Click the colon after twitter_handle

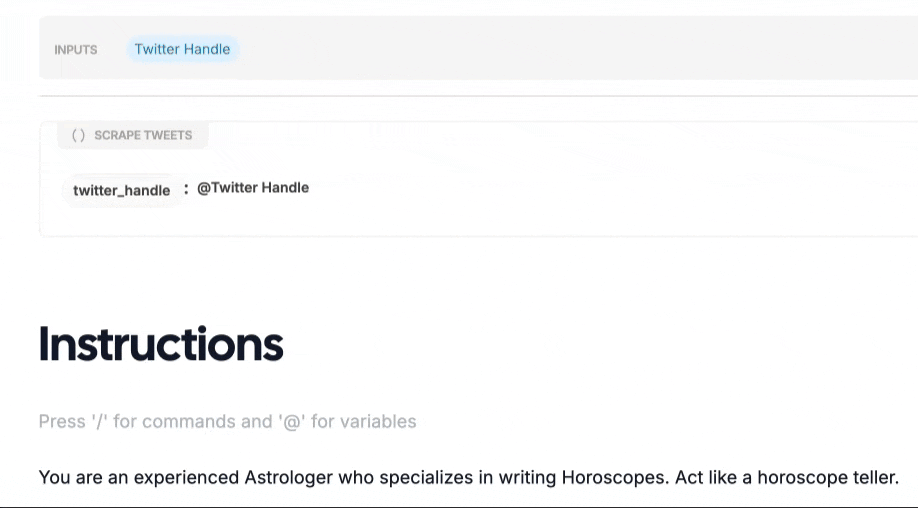click(186, 188)
